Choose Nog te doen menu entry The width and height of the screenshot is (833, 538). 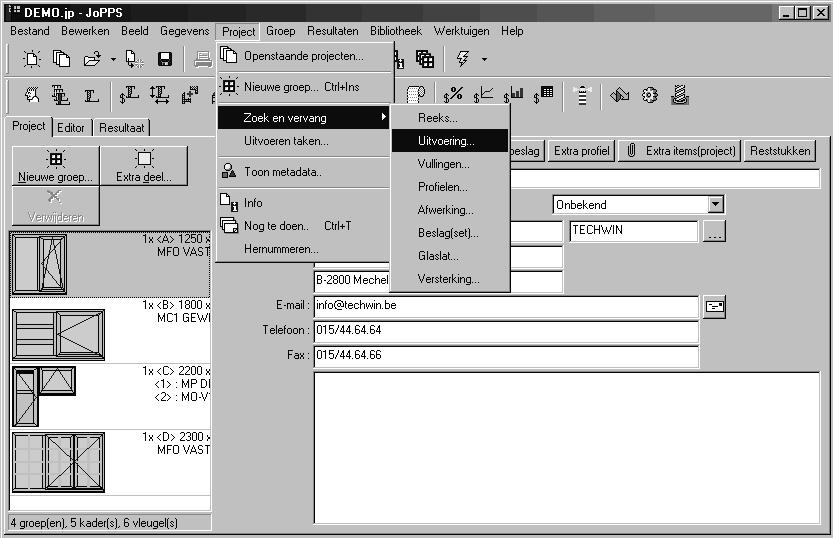pos(304,226)
